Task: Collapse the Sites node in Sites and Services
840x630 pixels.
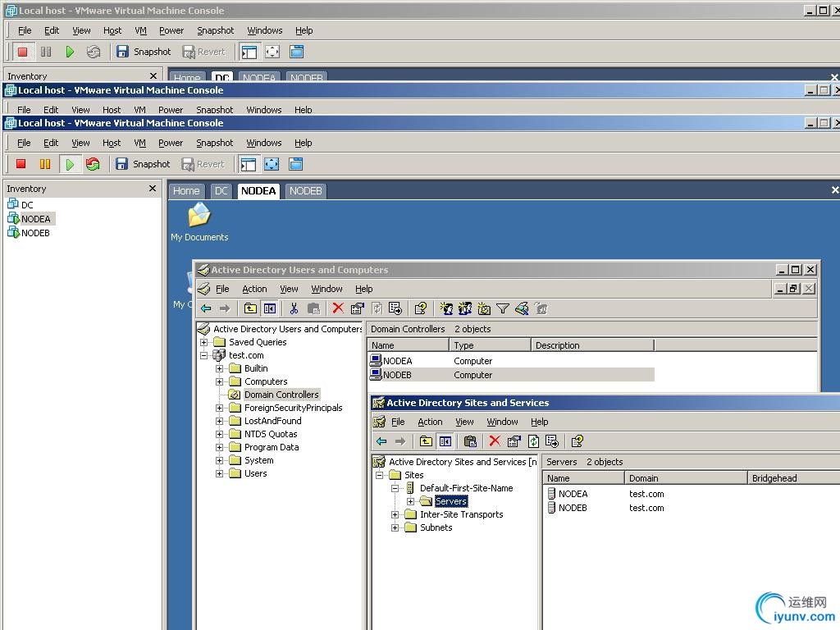Action: click(x=379, y=475)
